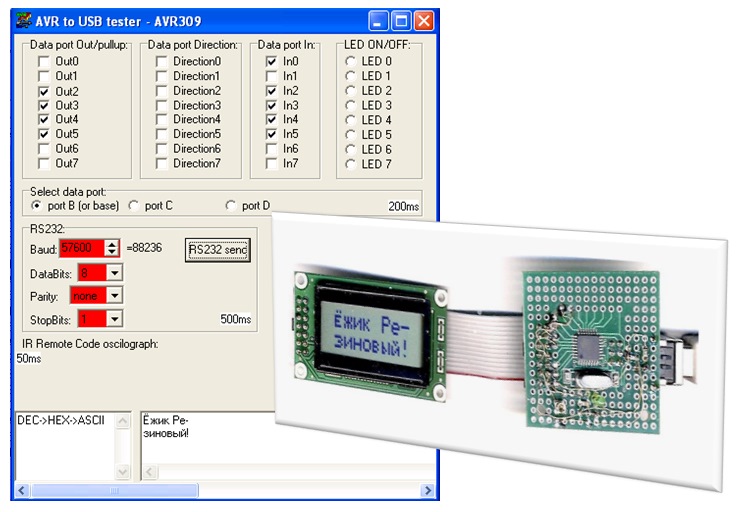Close the AVR to USB tester window
The image size is (739, 512).
tap(424, 21)
